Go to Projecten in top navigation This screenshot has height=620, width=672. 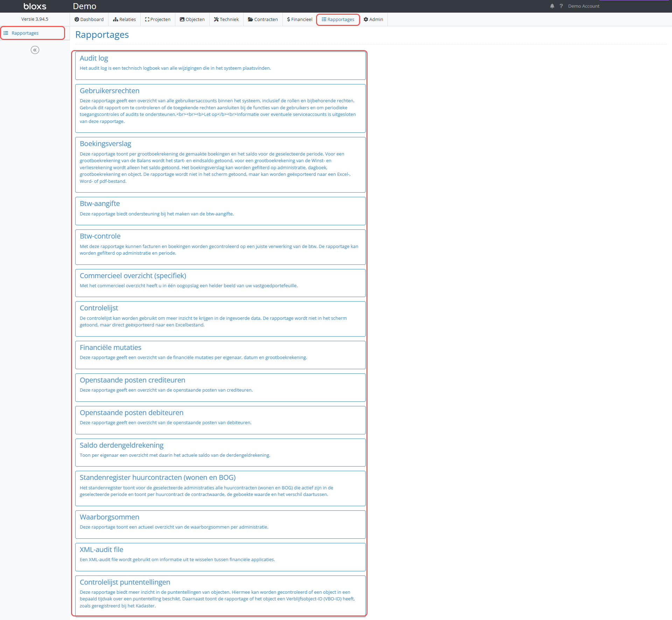pos(157,19)
